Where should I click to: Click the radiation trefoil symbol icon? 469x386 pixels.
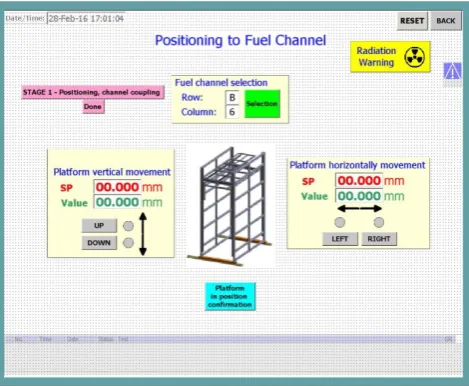[x=414, y=57]
